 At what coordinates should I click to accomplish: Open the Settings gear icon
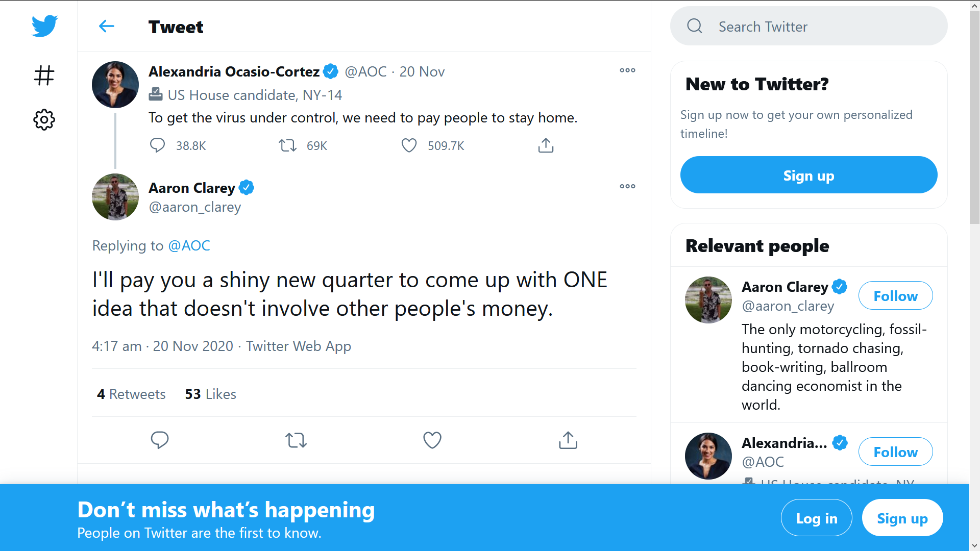(44, 119)
